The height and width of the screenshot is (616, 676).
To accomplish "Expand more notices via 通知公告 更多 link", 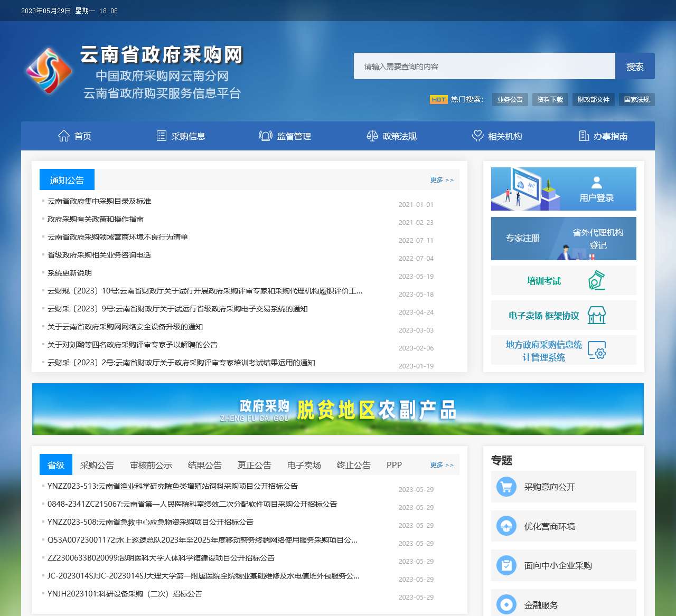I will click(x=442, y=180).
